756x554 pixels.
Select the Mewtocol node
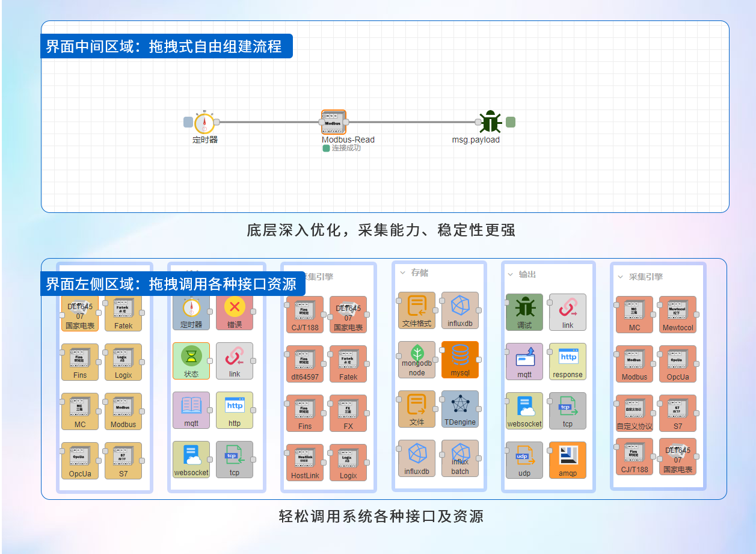(x=678, y=315)
